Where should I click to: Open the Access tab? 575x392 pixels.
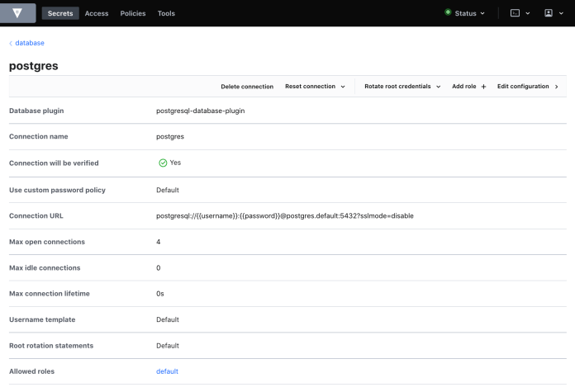tap(97, 13)
